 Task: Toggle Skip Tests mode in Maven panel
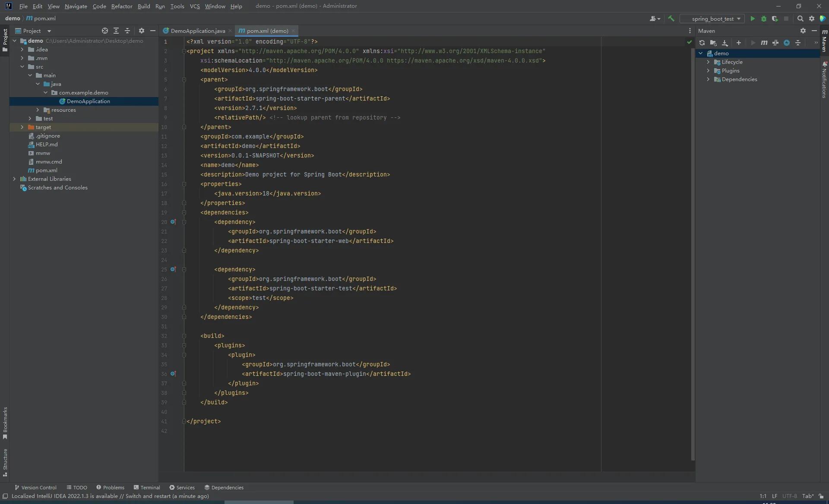pyautogui.click(x=776, y=43)
